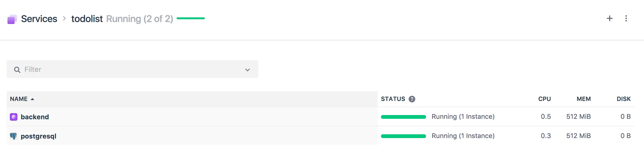Focus the Filter text input field
Image resolution: width=644 pixels, height=162 pixels.
point(132,69)
